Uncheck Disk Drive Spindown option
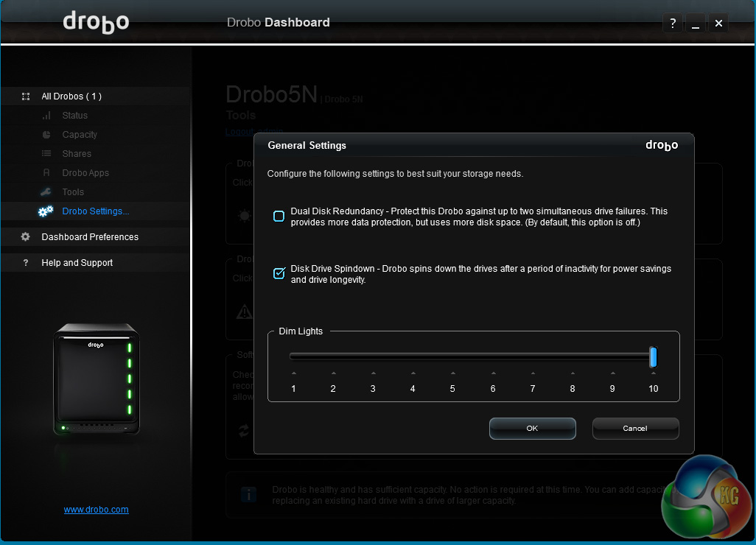This screenshot has height=545, width=756. coord(279,274)
